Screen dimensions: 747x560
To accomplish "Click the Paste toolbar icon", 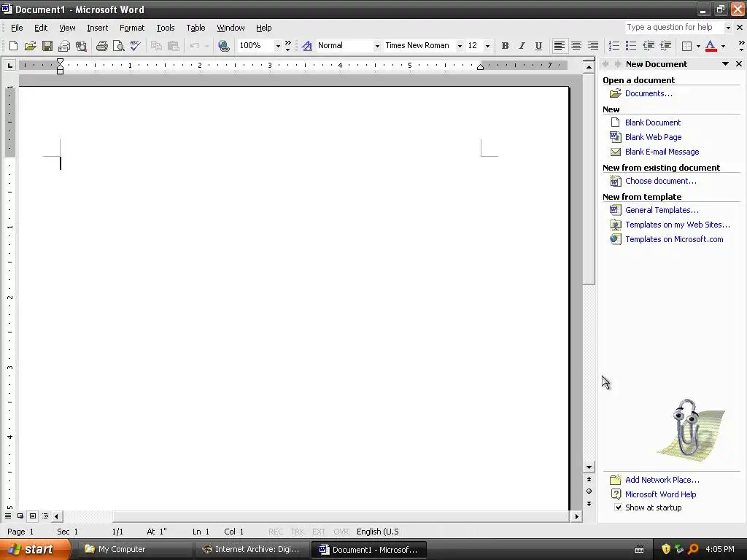I will tap(174, 46).
